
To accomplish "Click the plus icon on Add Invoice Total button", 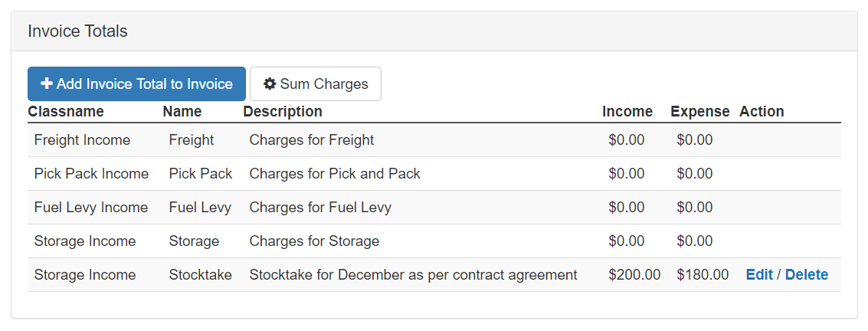I will pyautogui.click(x=47, y=84).
